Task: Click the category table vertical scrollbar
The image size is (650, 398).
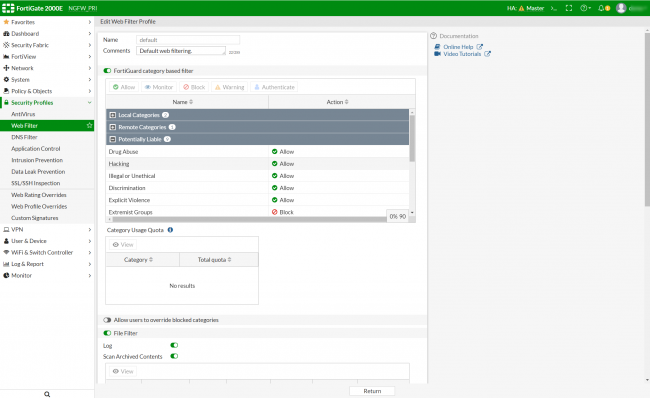Action: [412, 138]
